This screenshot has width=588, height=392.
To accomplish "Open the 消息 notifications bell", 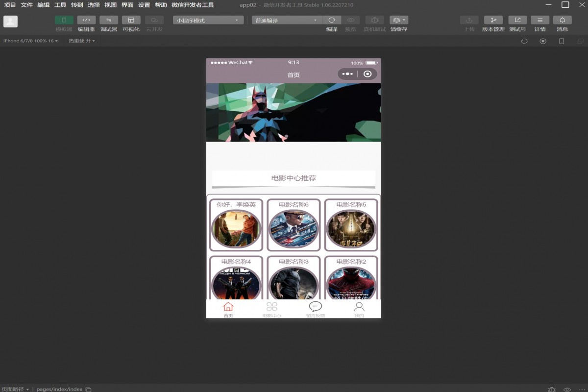I will pyautogui.click(x=562, y=20).
